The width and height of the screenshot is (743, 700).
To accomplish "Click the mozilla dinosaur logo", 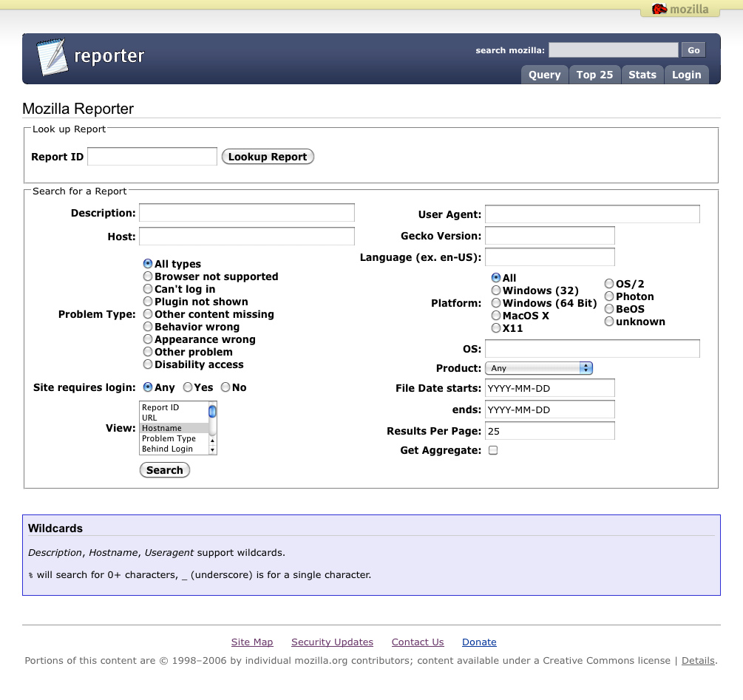I will (659, 9).
